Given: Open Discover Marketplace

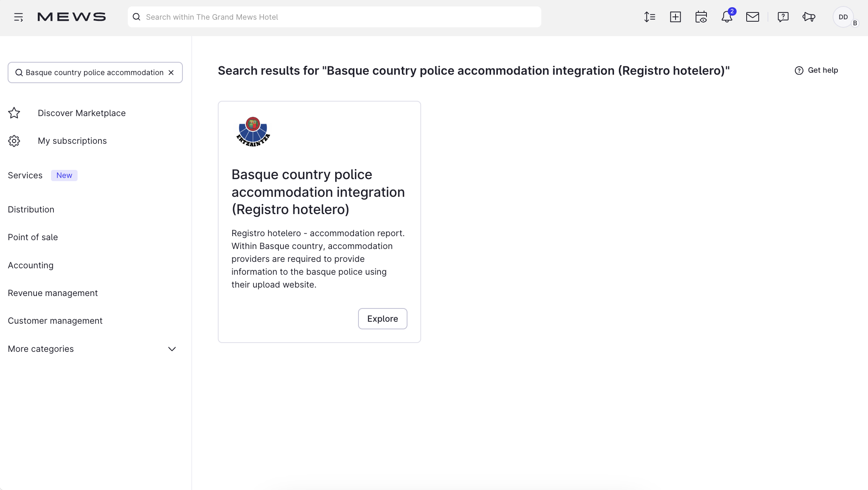Looking at the screenshot, I should tap(82, 113).
